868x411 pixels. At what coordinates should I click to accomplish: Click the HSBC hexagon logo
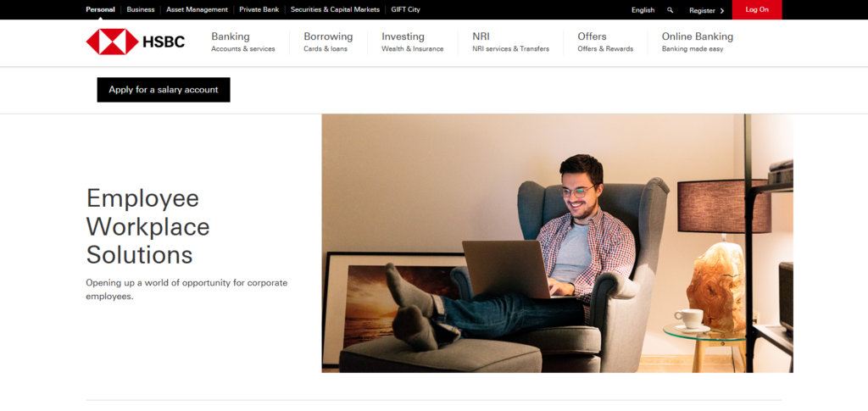pos(112,42)
